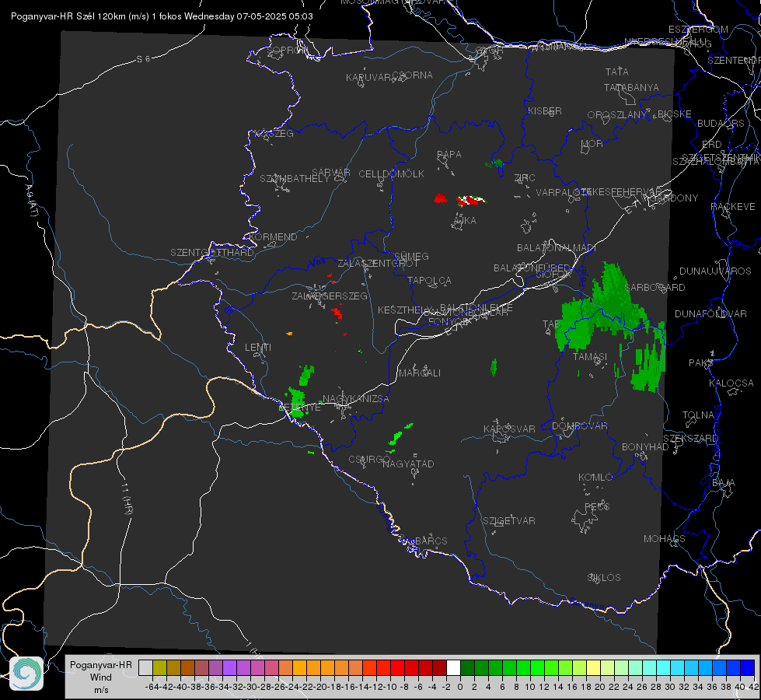761x700 pixels.
Task: Select the SOPRON city label
Action: [287, 50]
